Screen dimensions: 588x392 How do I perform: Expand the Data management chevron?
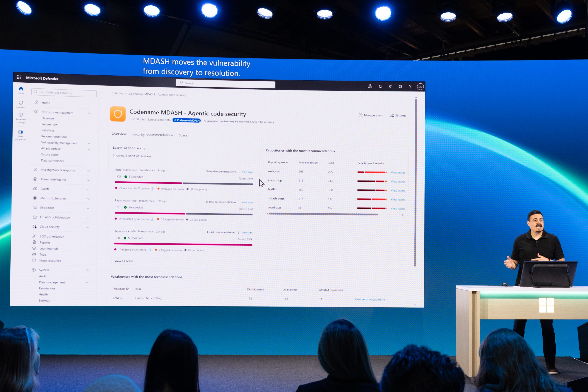coord(87,282)
